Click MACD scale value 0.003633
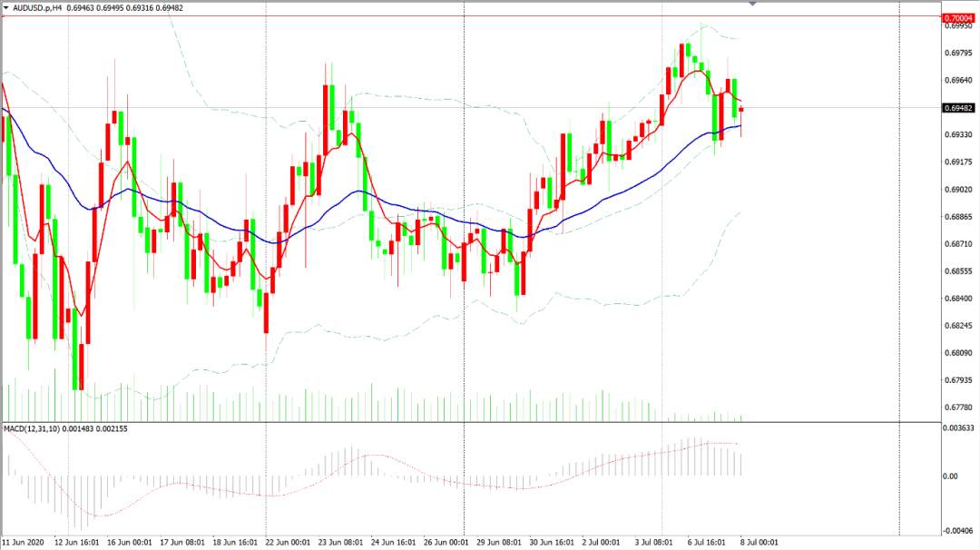Image resolution: width=980 pixels, height=550 pixels. click(958, 428)
